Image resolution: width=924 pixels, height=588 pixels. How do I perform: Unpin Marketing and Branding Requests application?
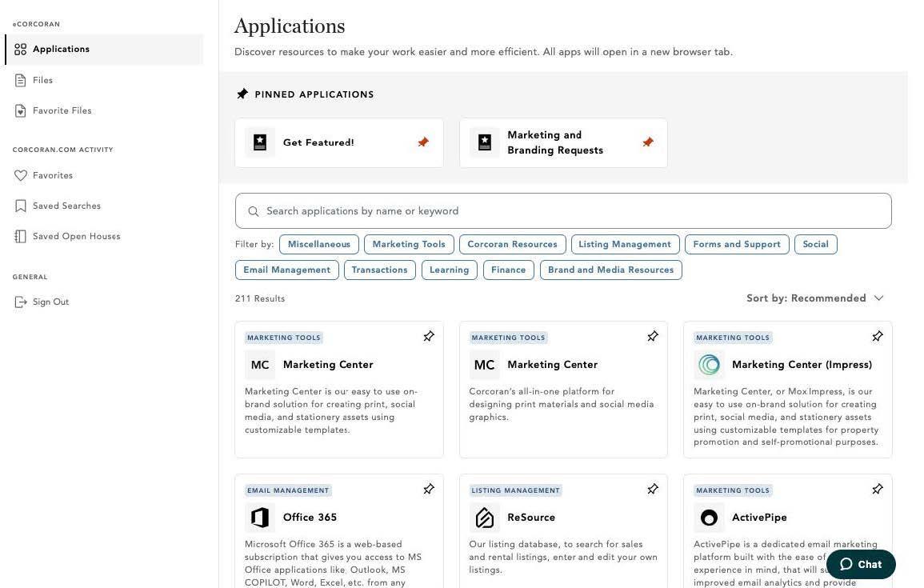(x=648, y=142)
